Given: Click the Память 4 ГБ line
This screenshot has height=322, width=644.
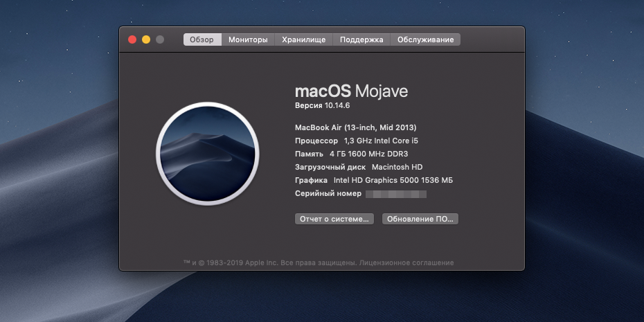Looking at the screenshot, I should (x=349, y=154).
